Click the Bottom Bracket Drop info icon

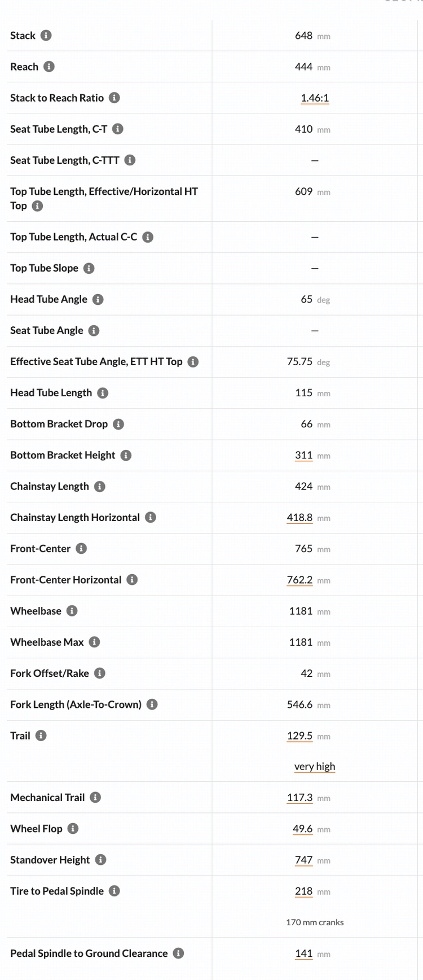[x=118, y=424]
